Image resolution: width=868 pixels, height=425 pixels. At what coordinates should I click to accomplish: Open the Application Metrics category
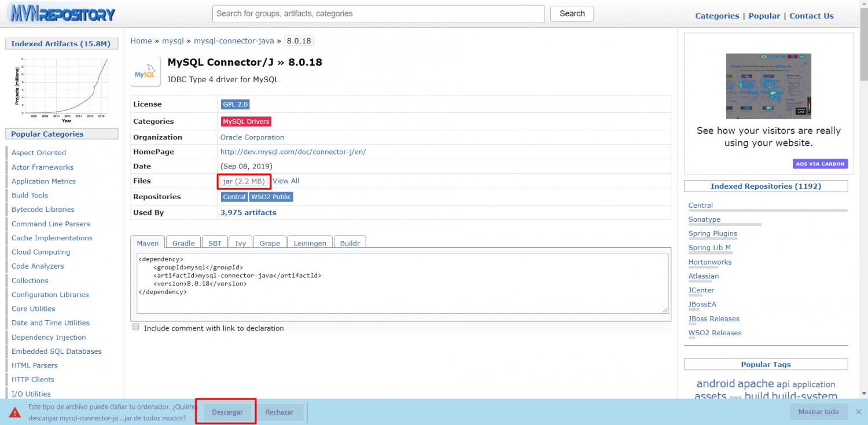pyautogui.click(x=43, y=181)
